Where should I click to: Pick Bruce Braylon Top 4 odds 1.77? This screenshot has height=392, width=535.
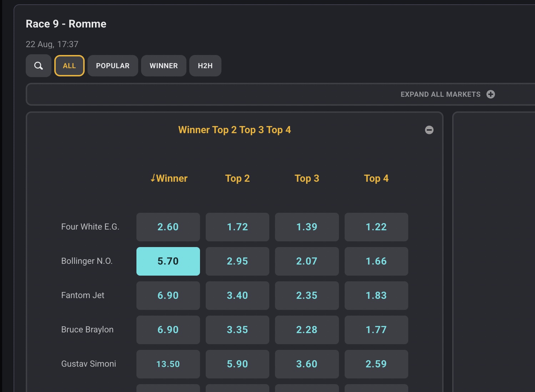(x=376, y=330)
